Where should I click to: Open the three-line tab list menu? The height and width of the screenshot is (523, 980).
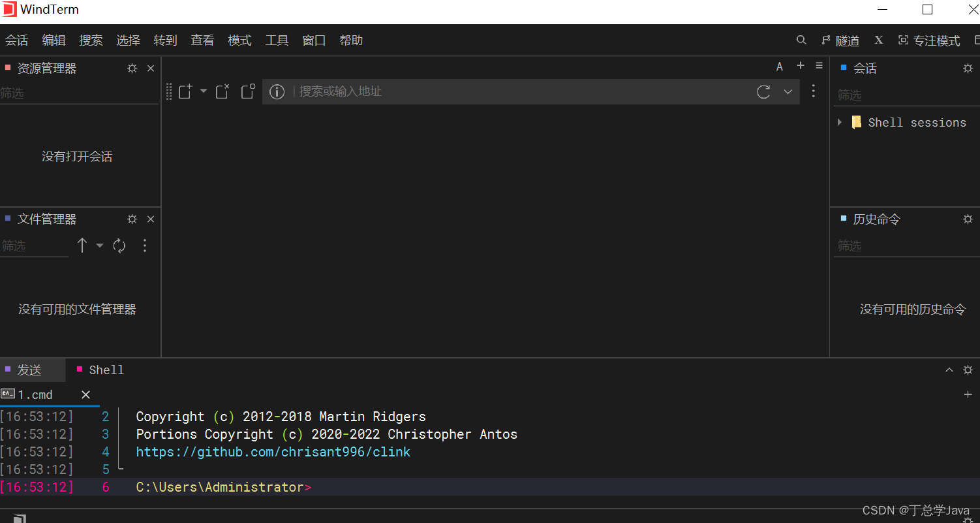[x=819, y=66]
